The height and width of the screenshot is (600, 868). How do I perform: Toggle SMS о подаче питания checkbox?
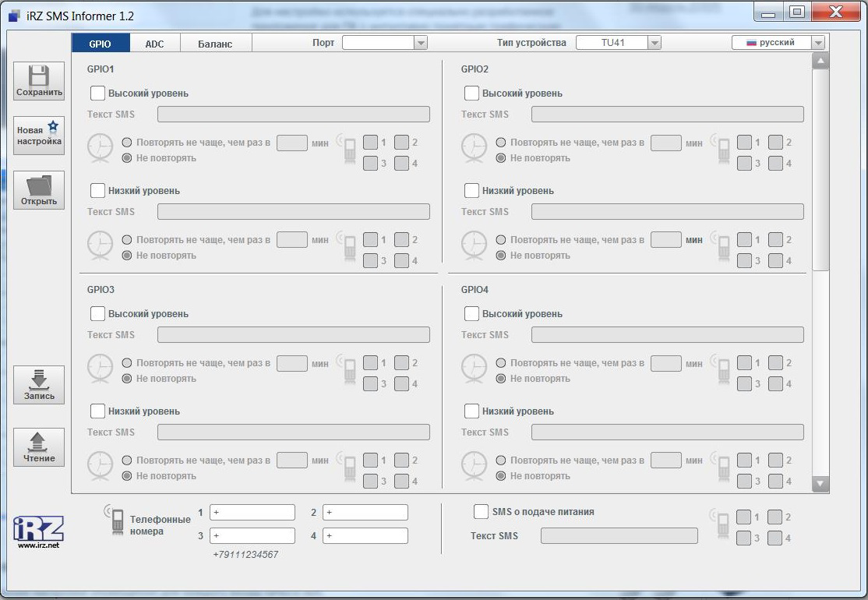[481, 512]
